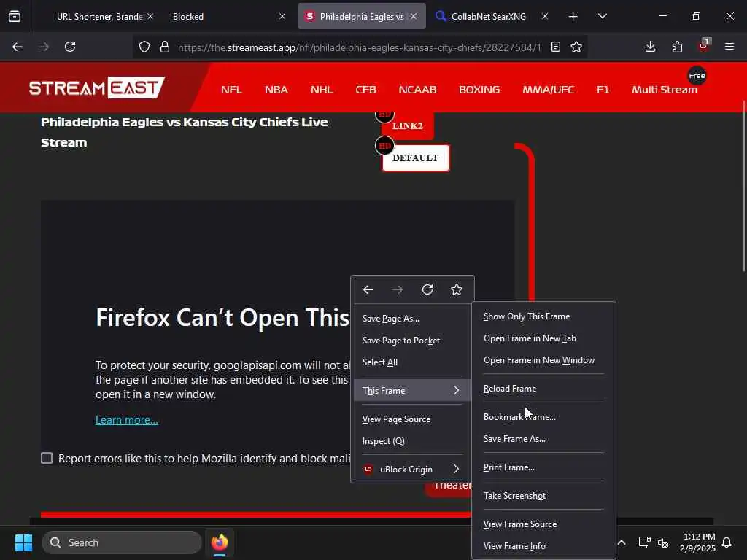Click the Firefox icon on the taskbar
Image resolution: width=747 pixels, height=560 pixels.
coord(220,542)
